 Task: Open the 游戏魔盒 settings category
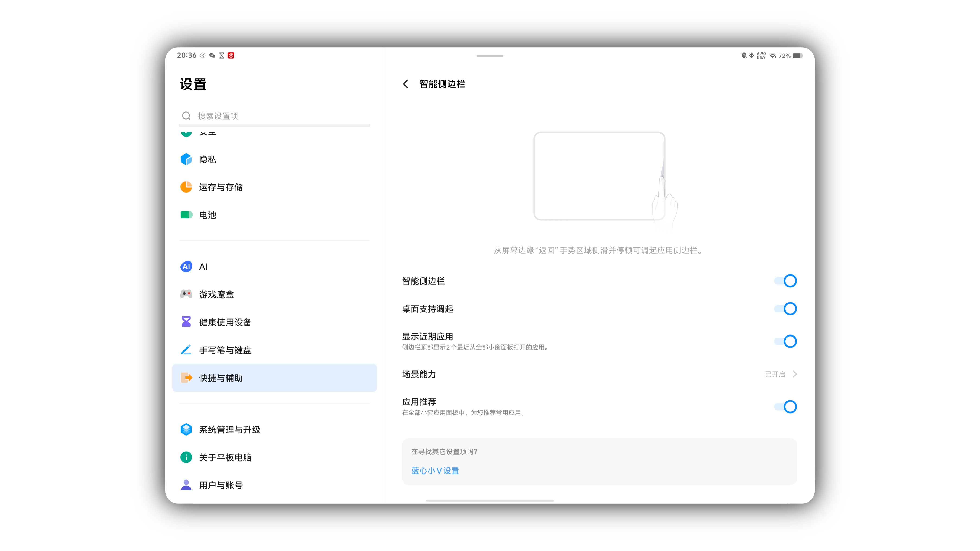click(274, 294)
